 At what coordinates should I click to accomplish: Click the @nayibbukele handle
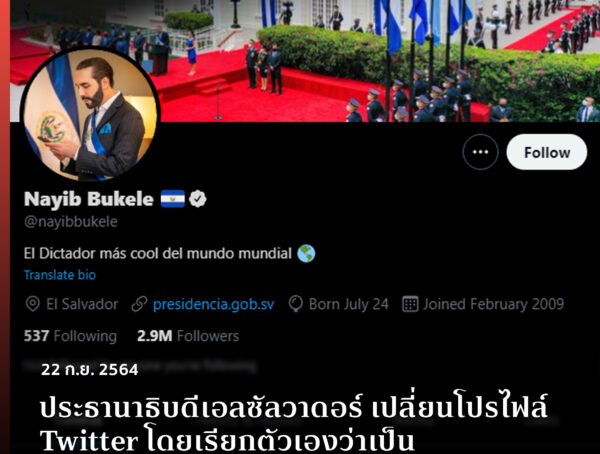click(71, 222)
